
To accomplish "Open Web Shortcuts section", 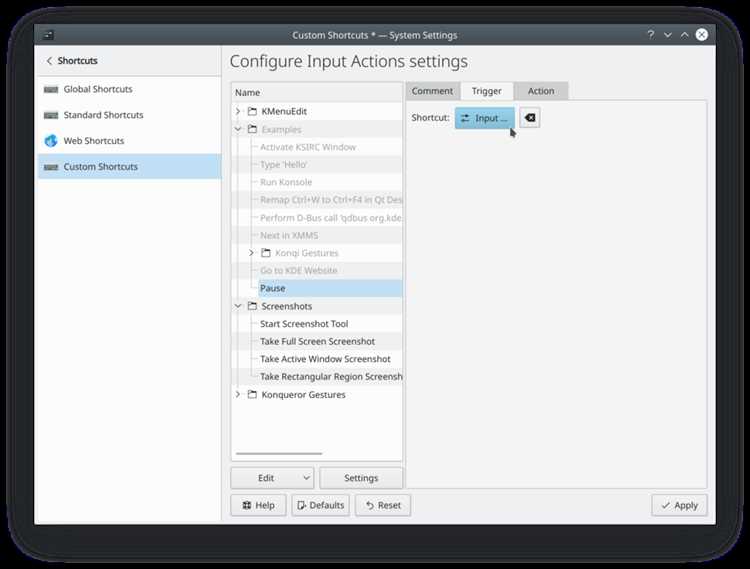I will [129, 141].
